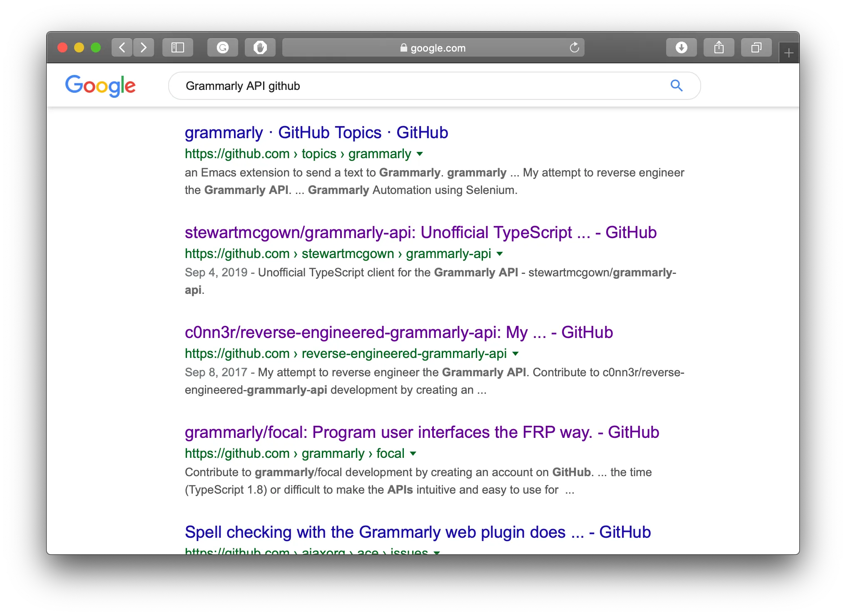Open the Share sheet icon

tap(719, 47)
